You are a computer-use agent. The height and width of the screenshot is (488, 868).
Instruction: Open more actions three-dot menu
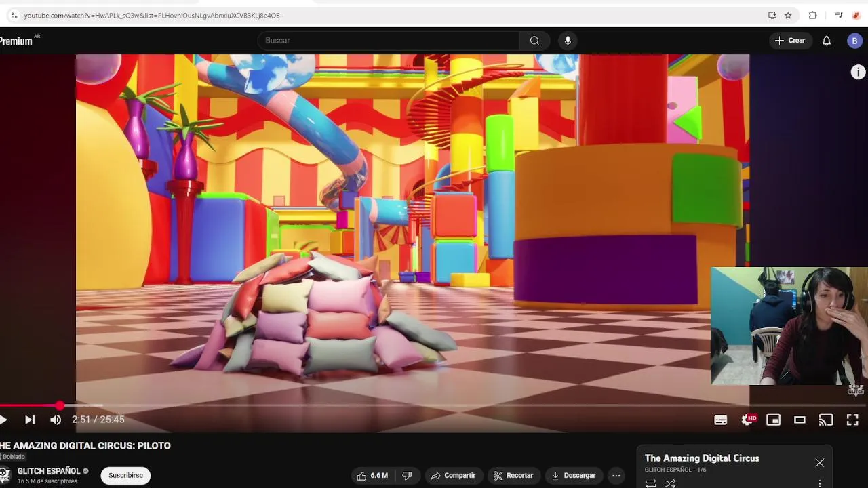point(616,476)
